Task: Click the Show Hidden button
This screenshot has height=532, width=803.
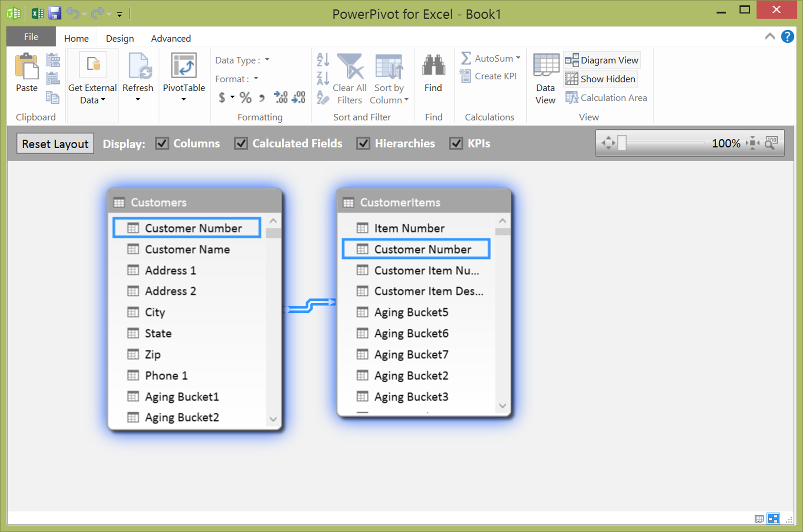Action: (600, 79)
